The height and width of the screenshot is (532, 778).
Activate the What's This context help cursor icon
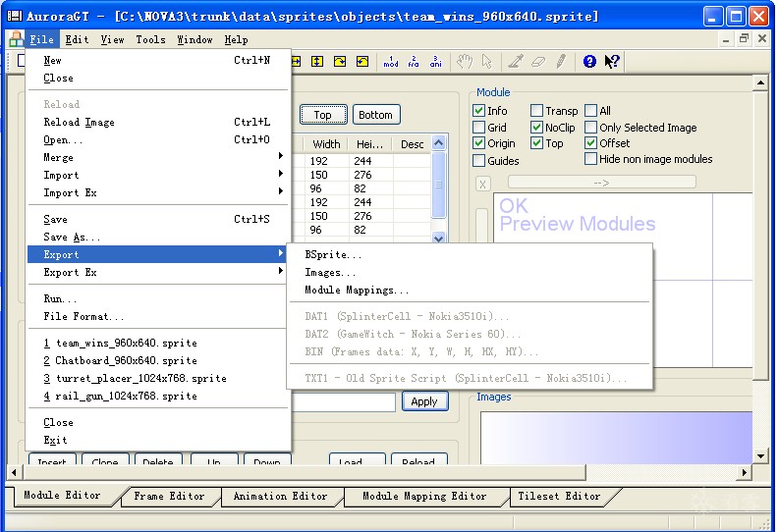point(612,62)
